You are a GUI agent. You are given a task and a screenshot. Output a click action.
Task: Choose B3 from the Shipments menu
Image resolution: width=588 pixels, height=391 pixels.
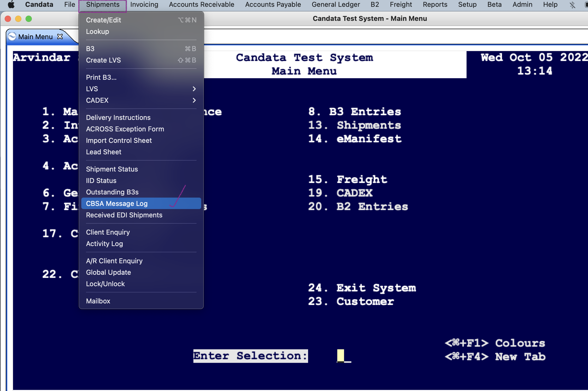141,49
